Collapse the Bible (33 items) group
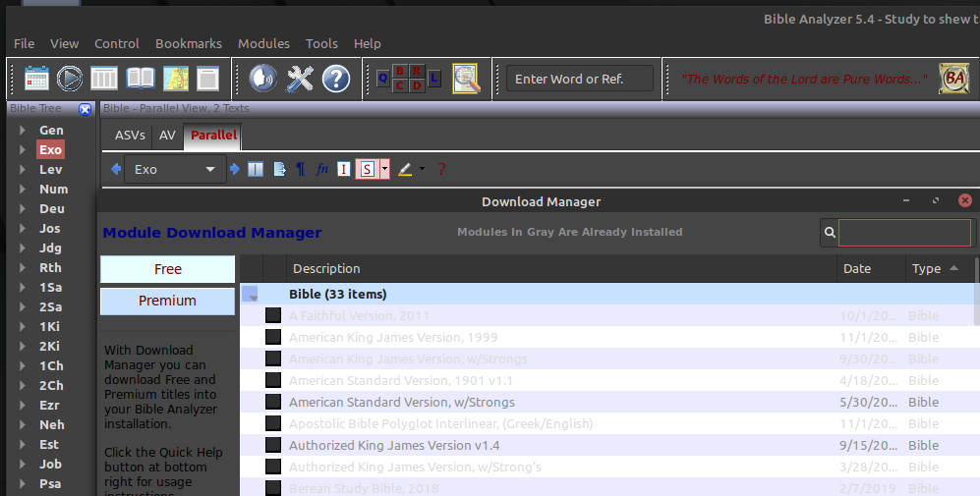 tap(250, 295)
